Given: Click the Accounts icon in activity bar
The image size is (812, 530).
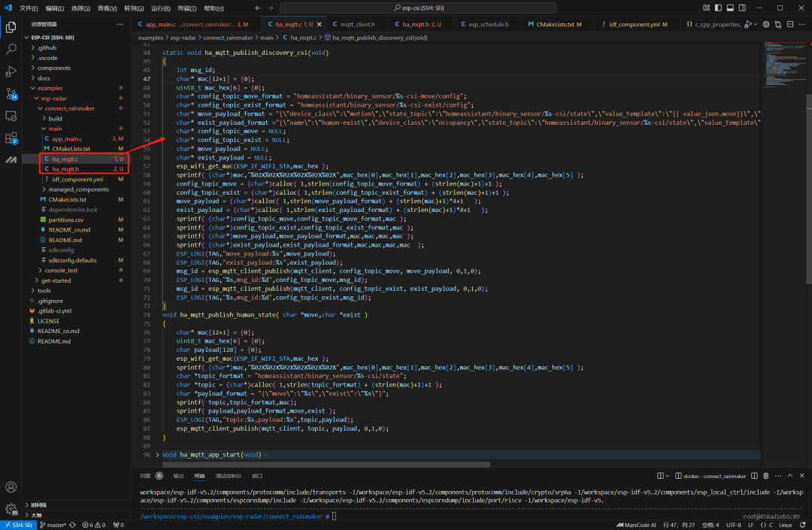Looking at the screenshot, I should (11, 487).
